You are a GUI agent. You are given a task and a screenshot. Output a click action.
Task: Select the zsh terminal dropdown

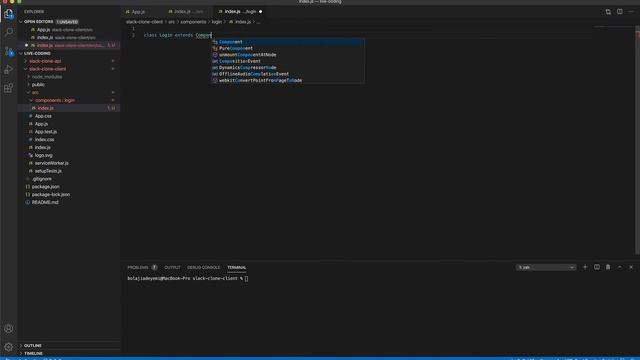tap(546, 267)
